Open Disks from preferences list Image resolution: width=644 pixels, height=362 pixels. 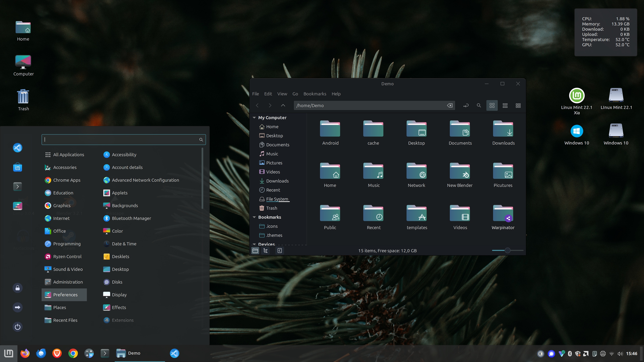(x=113, y=282)
